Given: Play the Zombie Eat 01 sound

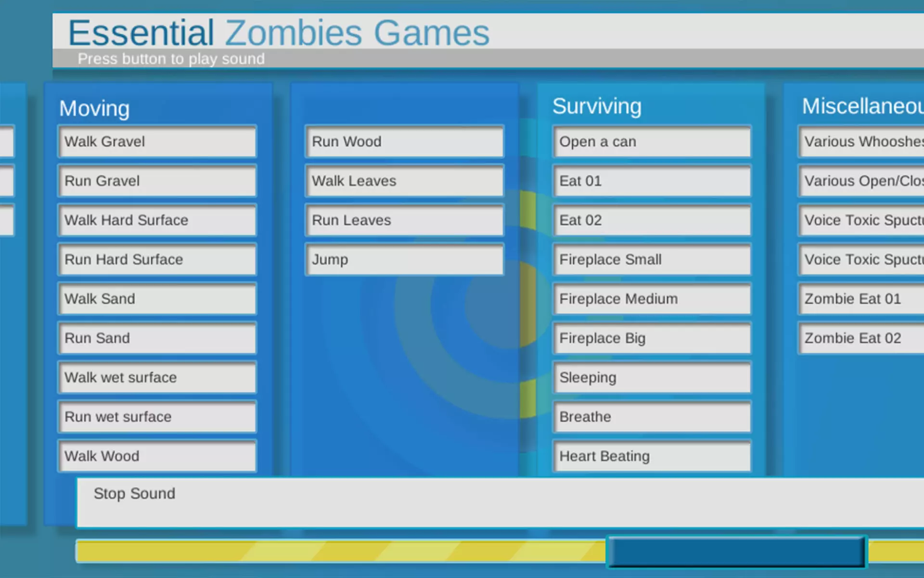Looking at the screenshot, I should [x=861, y=299].
